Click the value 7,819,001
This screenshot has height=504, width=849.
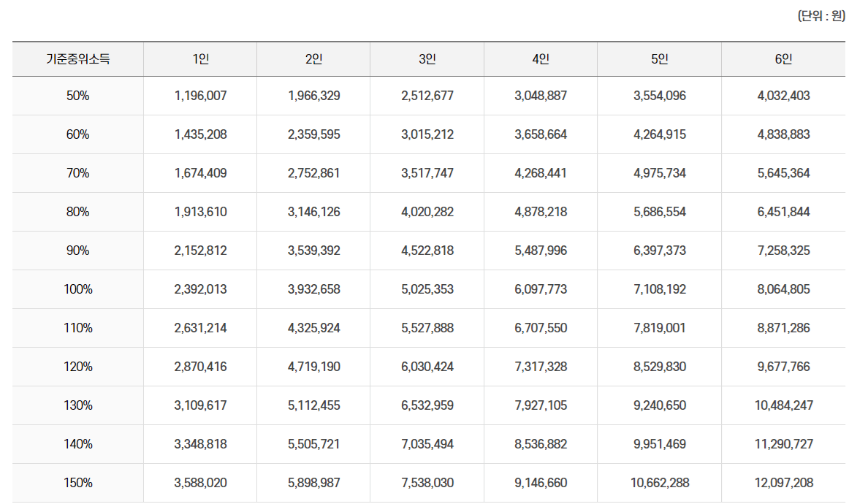click(x=660, y=328)
